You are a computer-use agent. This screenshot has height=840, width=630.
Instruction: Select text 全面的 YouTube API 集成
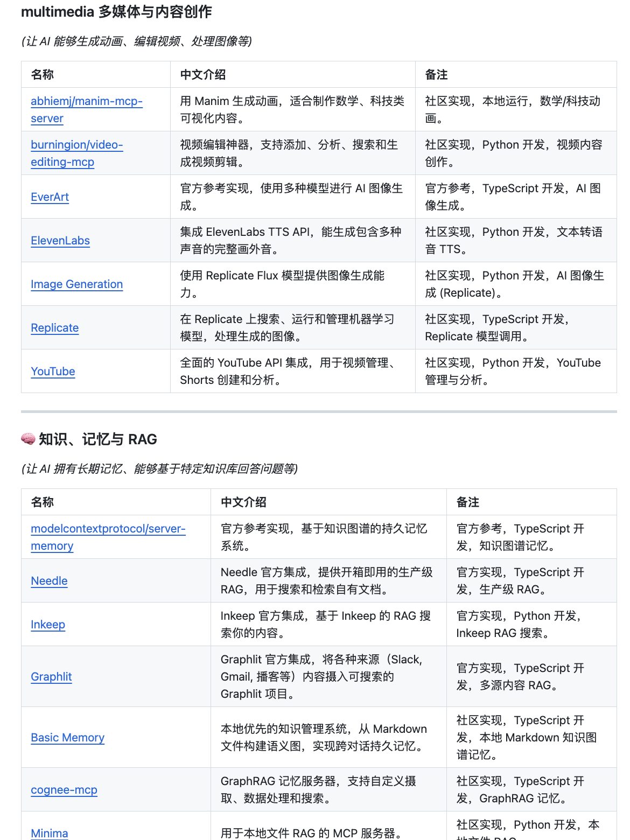tap(290, 372)
